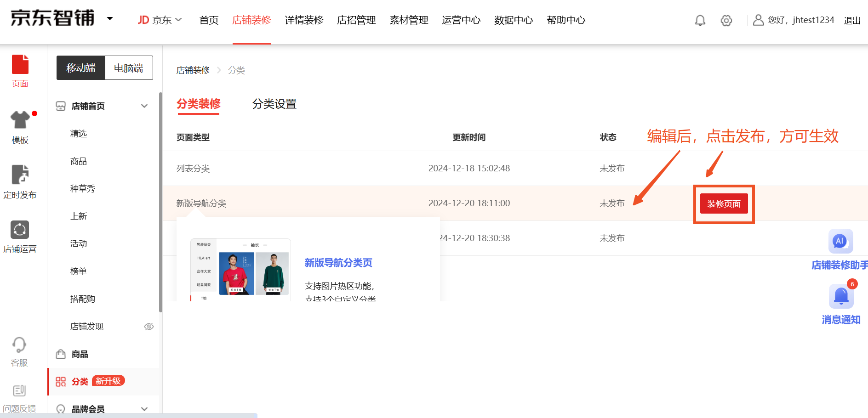
Task: Click the red 装修页面 button
Action: pos(724,203)
